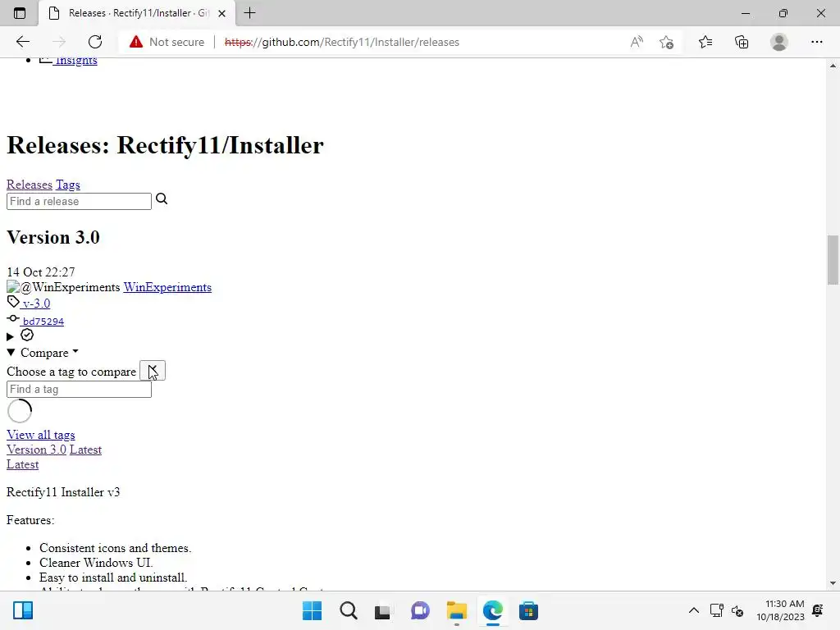The height and width of the screenshot is (630, 840).
Task: Show hidden tray icons chevron
Action: point(693,610)
